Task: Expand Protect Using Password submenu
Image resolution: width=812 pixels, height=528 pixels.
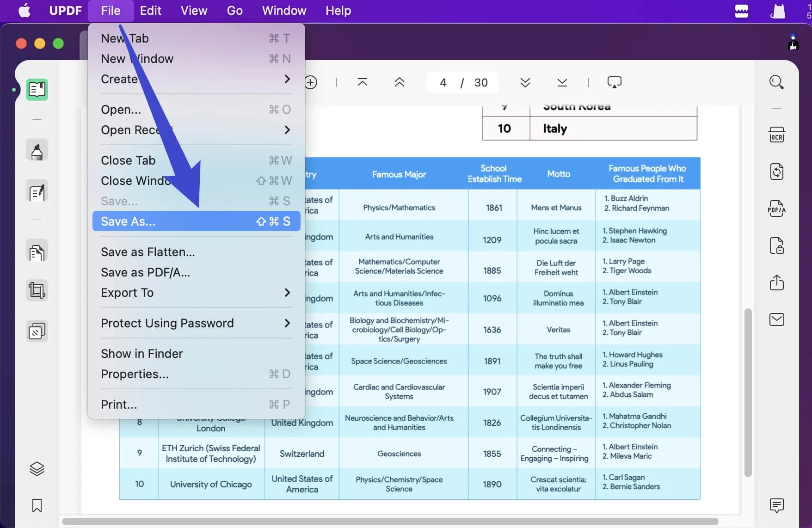Action: pos(197,323)
